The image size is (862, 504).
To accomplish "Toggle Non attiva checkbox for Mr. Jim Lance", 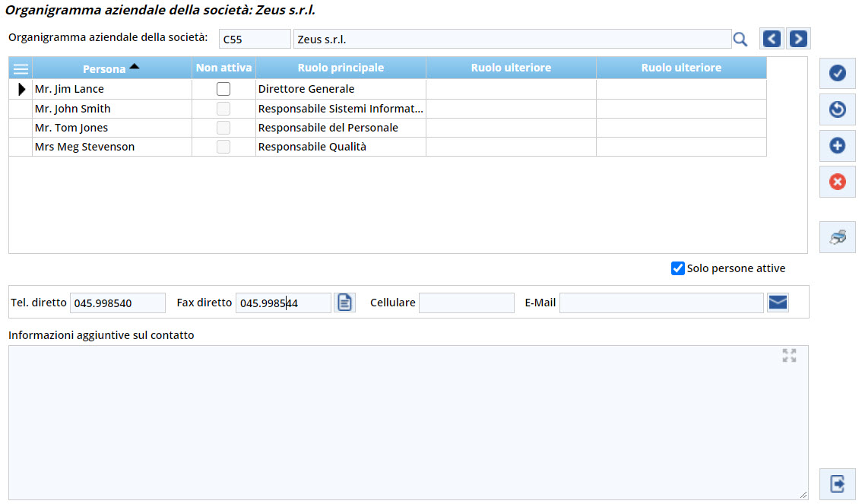I will click(x=223, y=89).
